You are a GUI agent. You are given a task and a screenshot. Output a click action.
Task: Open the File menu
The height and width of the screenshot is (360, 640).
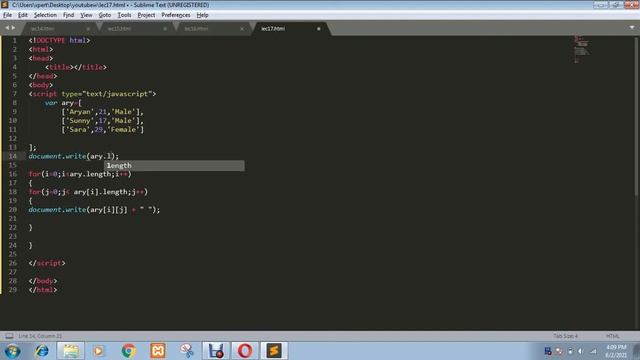7,15
